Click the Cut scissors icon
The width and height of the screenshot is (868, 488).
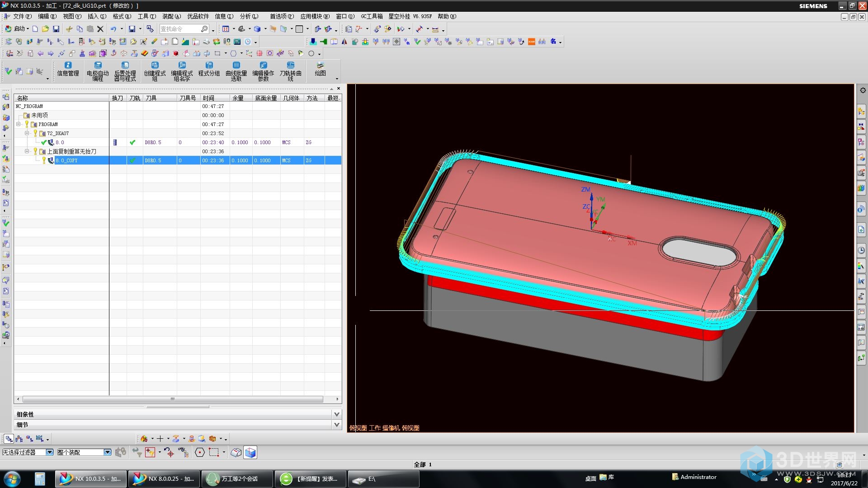[69, 29]
